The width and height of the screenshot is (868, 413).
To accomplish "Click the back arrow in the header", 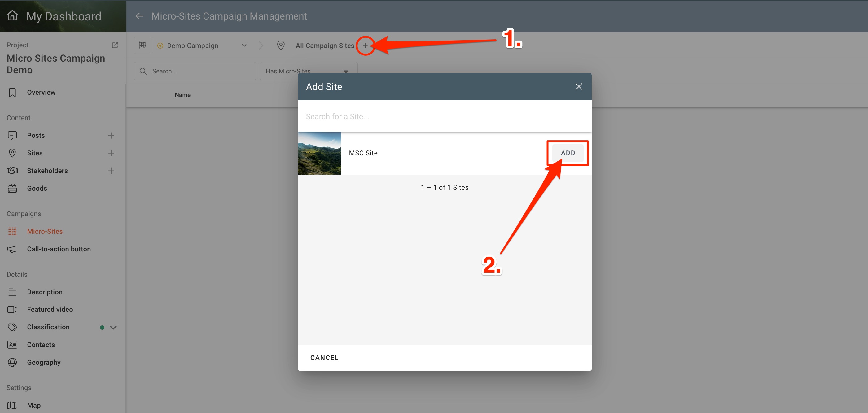I will coord(139,16).
